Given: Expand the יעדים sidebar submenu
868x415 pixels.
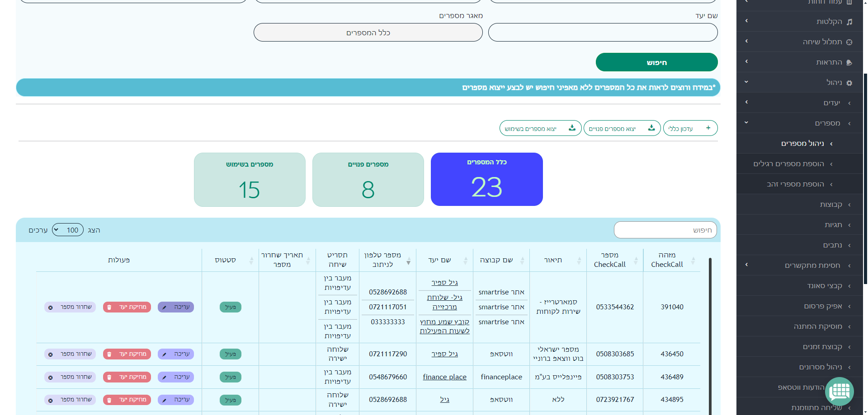Looking at the screenshot, I should (x=746, y=102).
